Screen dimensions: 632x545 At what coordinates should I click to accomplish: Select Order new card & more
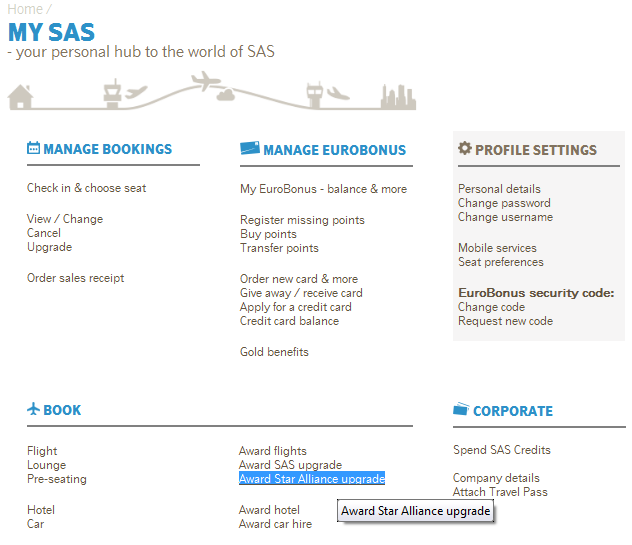299,279
